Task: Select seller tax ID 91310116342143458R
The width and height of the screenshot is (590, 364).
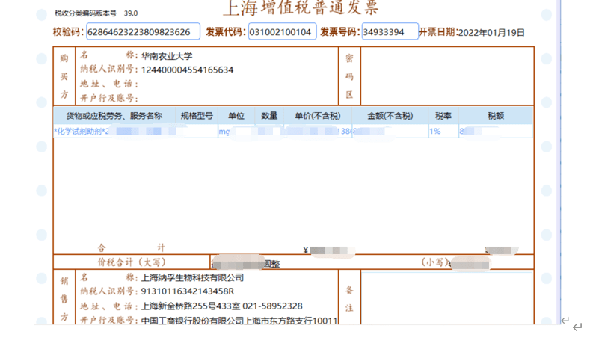Action: pos(188,291)
